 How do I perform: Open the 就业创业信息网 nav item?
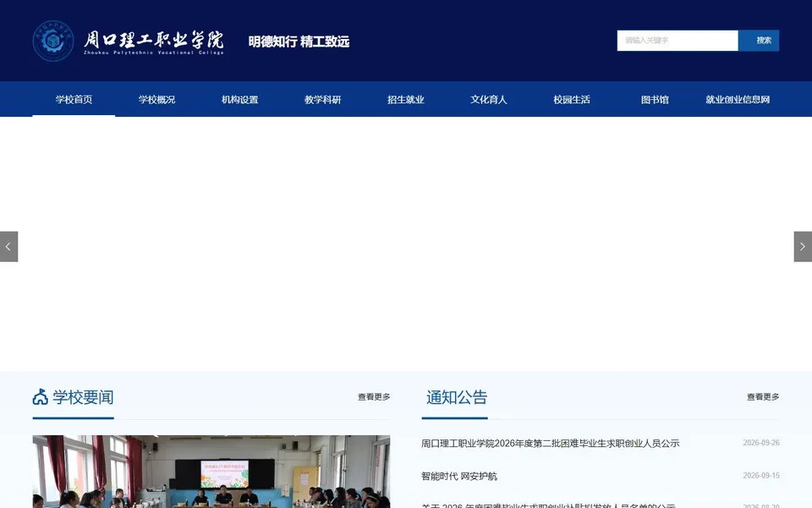coord(738,100)
